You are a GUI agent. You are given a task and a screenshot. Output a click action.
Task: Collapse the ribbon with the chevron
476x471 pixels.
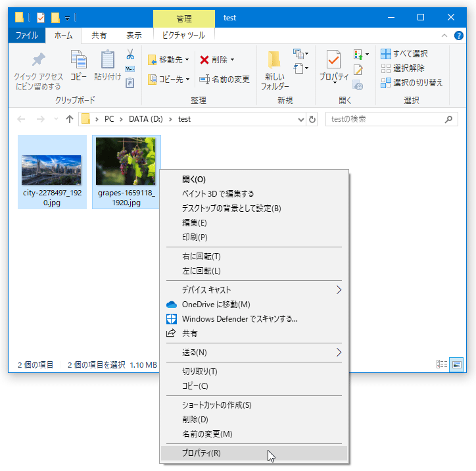pos(444,36)
